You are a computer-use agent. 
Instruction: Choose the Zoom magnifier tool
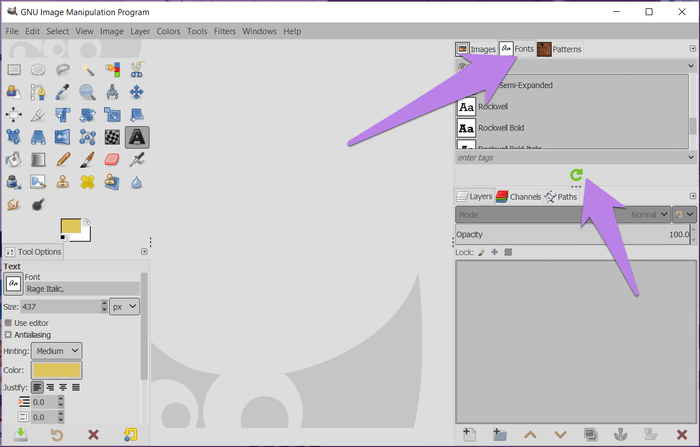(87, 92)
